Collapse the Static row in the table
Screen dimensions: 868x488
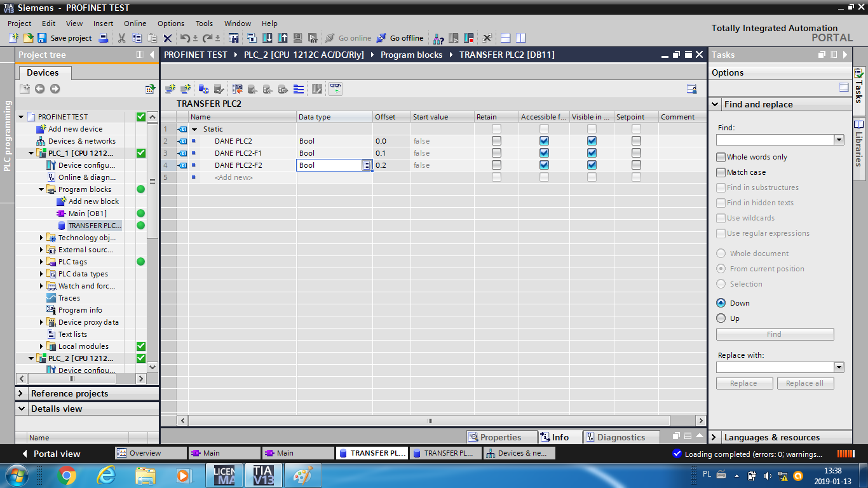click(x=194, y=129)
